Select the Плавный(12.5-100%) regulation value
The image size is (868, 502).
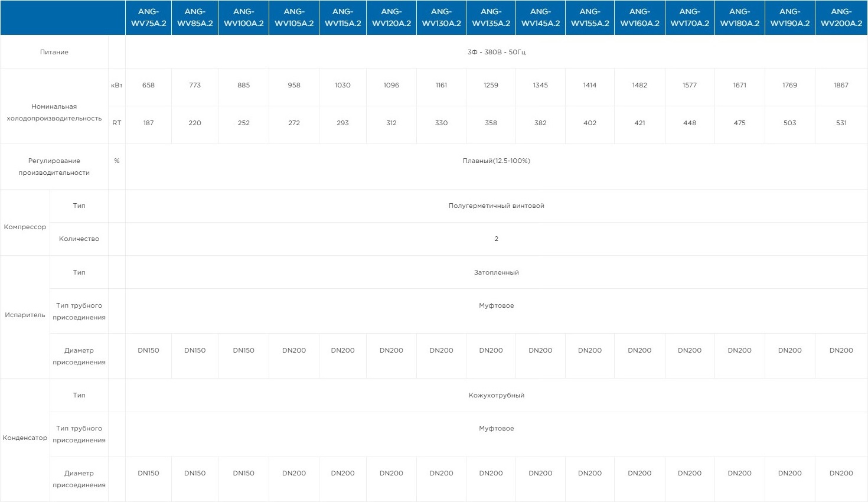click(x=496, y=161)
